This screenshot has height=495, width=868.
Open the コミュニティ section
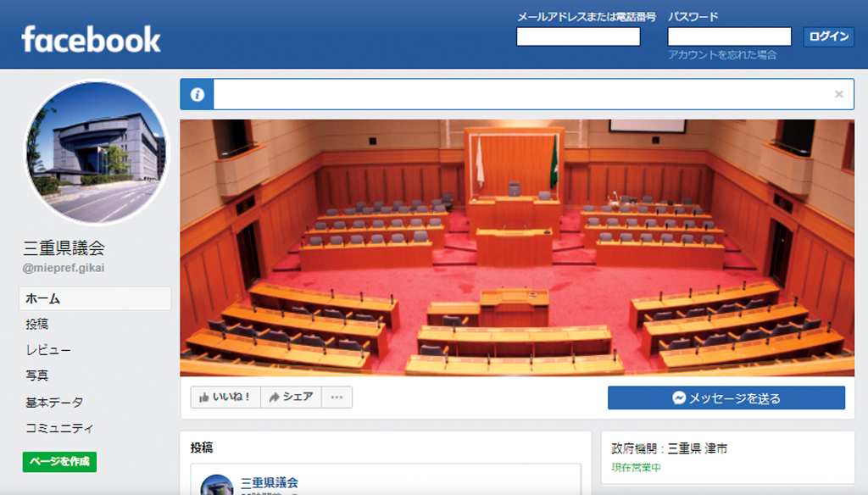59,428
